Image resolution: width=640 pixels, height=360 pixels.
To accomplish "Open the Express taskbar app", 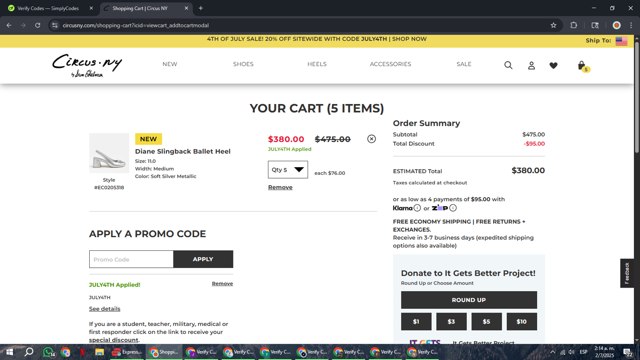I will [127, 352].
